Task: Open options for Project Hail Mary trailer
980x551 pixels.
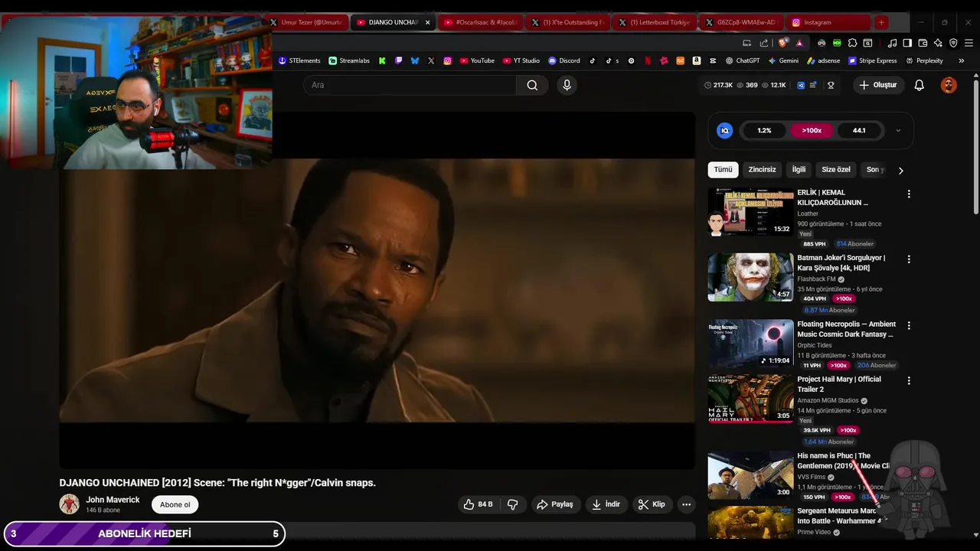Action: click(x=909, y=380)
